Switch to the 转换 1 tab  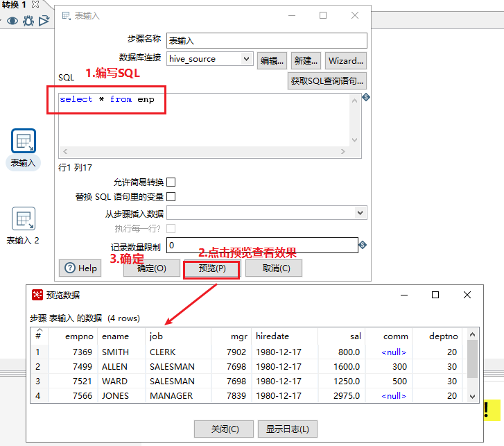click(x=13, y=4)
